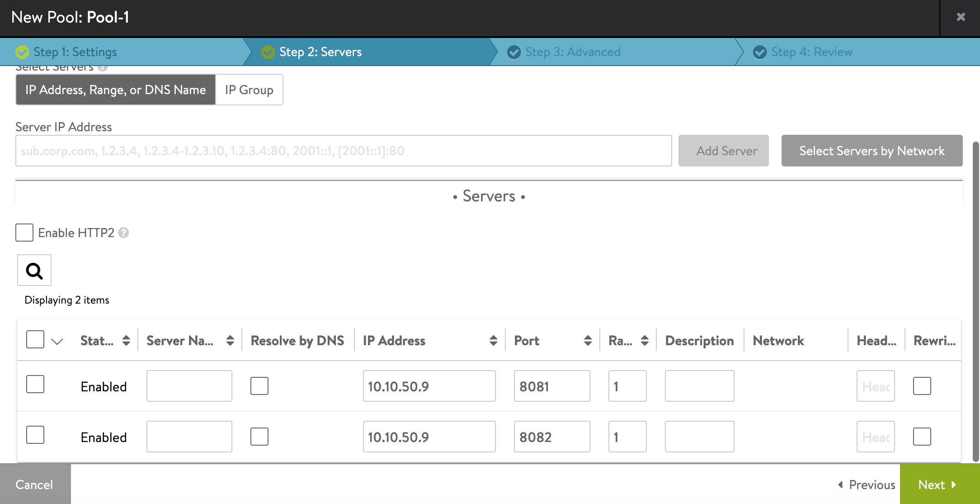Toggle the Enable HTTP2 checkbox
The image size is (980, 504).
coord(24,233)
